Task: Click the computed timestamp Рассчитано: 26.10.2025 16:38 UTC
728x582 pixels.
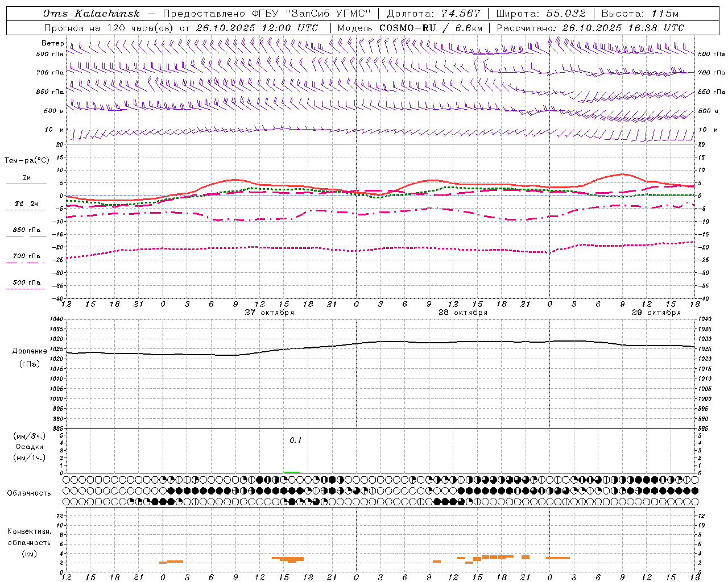Action: pyautogui.click(x=590, y=28)
